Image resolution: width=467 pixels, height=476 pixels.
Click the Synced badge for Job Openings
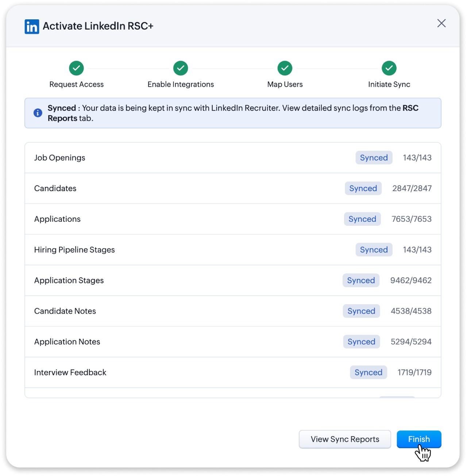[374, 158]
